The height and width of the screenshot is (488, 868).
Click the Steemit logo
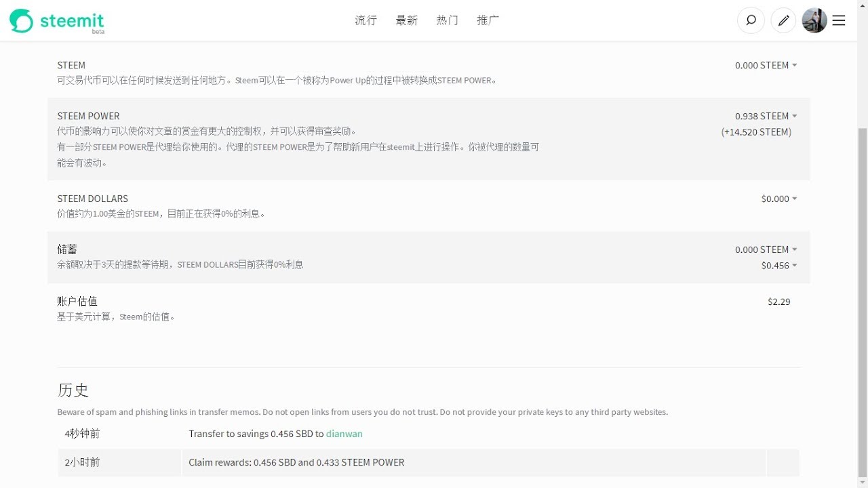57,21
